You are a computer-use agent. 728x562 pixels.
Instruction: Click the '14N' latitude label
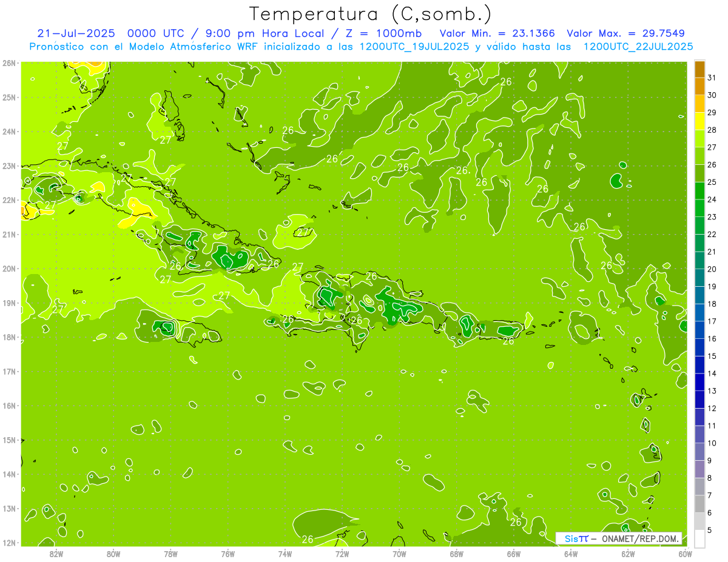8,474
